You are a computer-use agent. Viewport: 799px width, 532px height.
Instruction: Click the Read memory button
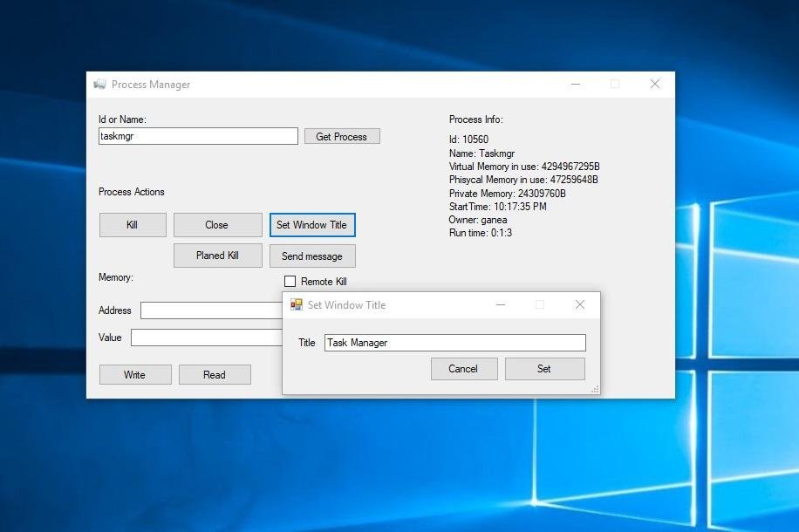click(x=215, y=374)
